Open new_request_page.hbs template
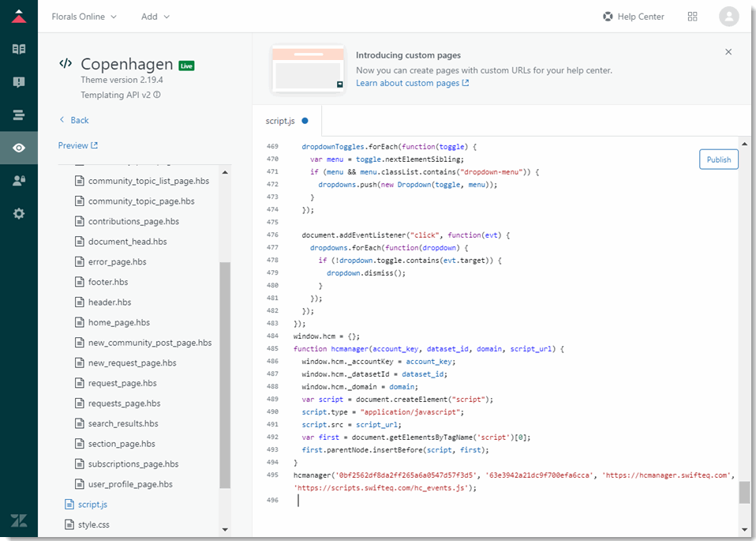This screenshot has width=756, height=541. [132, 363]
